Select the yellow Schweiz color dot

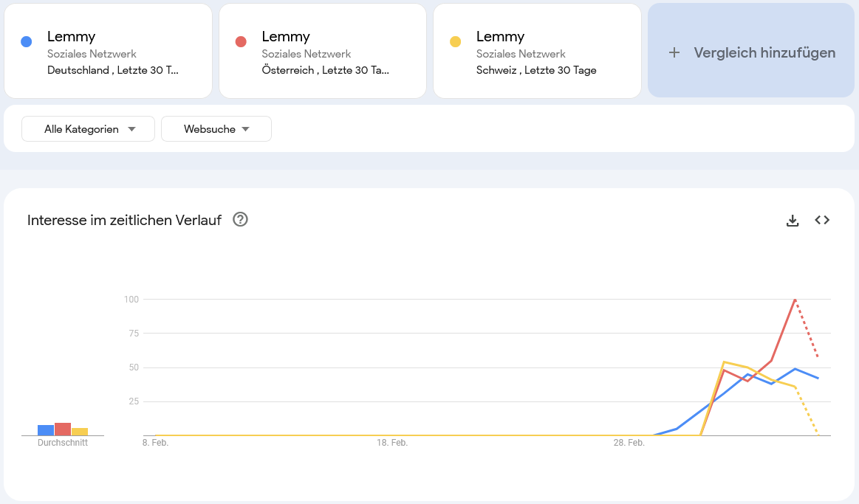point(455,41)
